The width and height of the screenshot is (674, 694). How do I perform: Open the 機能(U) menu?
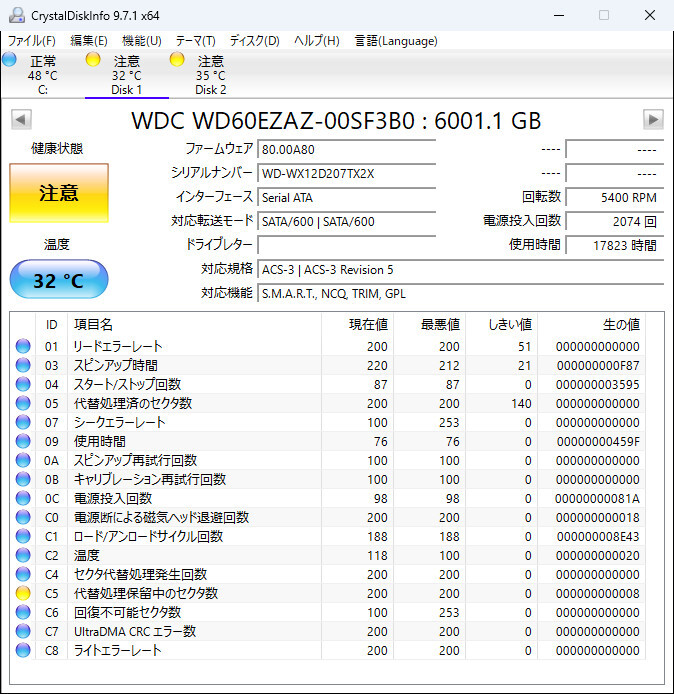point(142,41)
